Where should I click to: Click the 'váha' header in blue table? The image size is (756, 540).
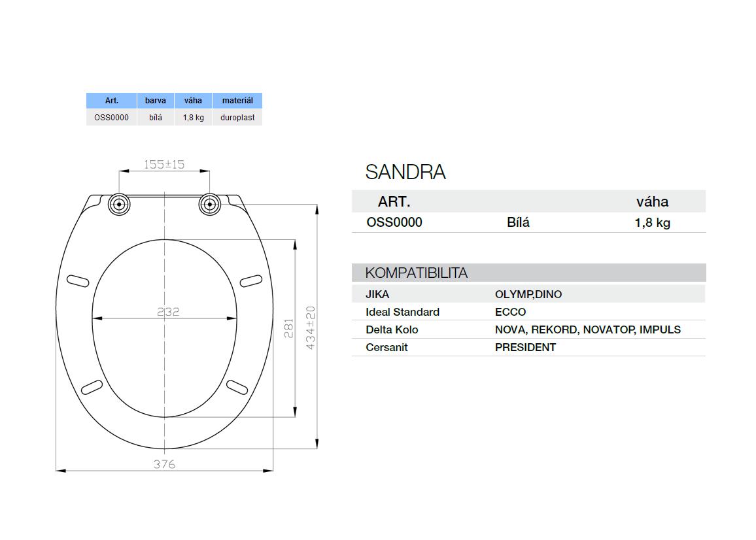[x=193, y=100]
